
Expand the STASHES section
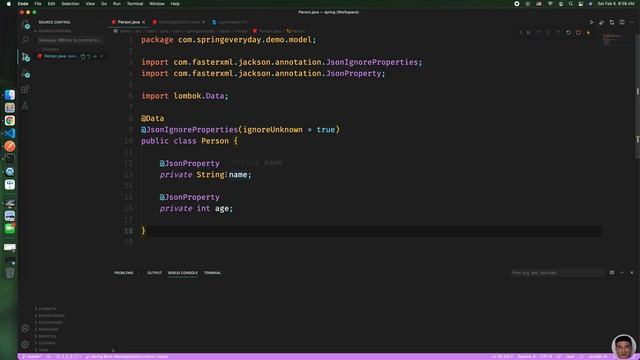click(45, 343)
